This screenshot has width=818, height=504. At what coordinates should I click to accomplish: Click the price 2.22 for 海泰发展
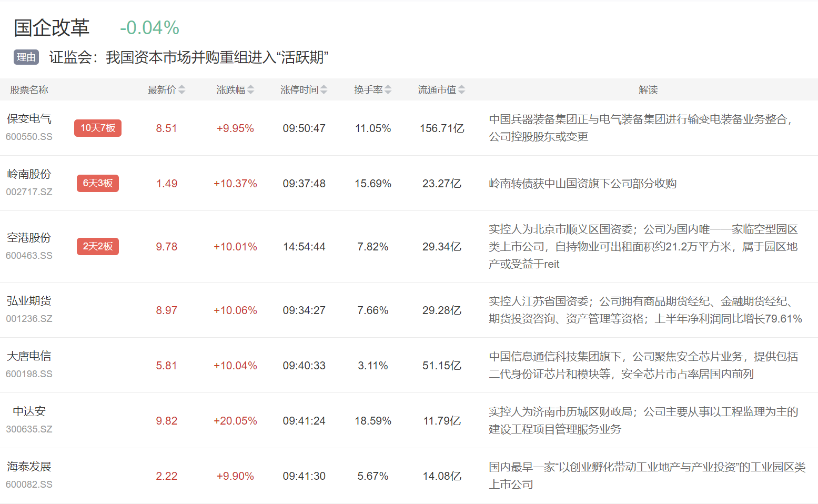[x=166, y=476]
